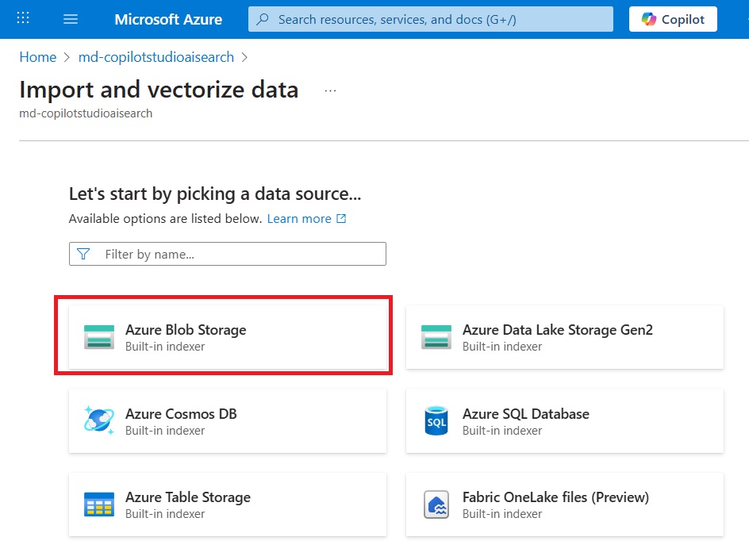
Task: Focus the Search resources, services, and docs box
Action: coord(430,19)
